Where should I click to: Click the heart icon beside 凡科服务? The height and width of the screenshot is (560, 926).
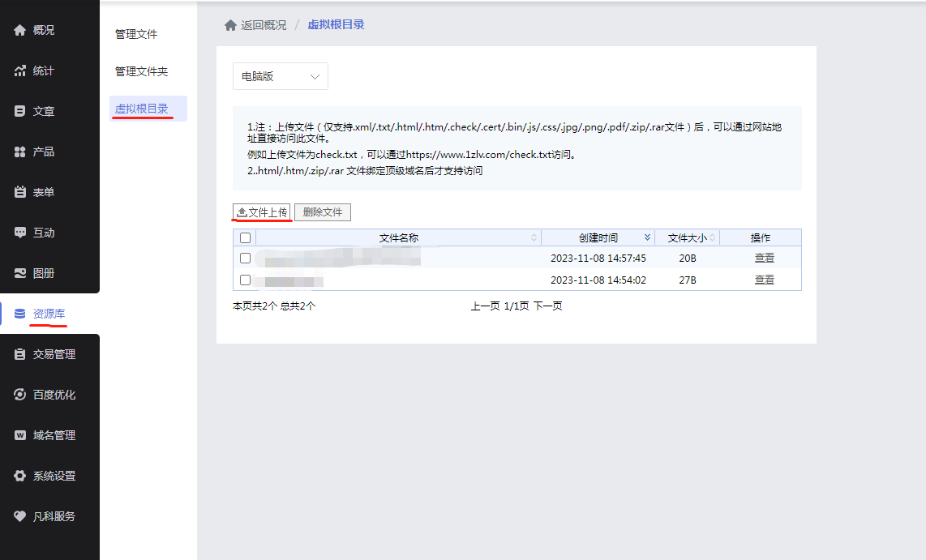[x=20, y=516]
